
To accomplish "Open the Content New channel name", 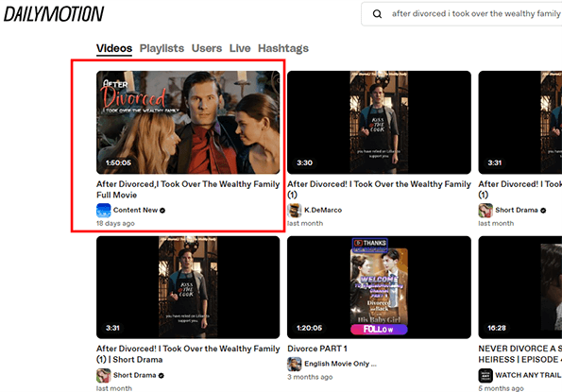I will point(135,210).
